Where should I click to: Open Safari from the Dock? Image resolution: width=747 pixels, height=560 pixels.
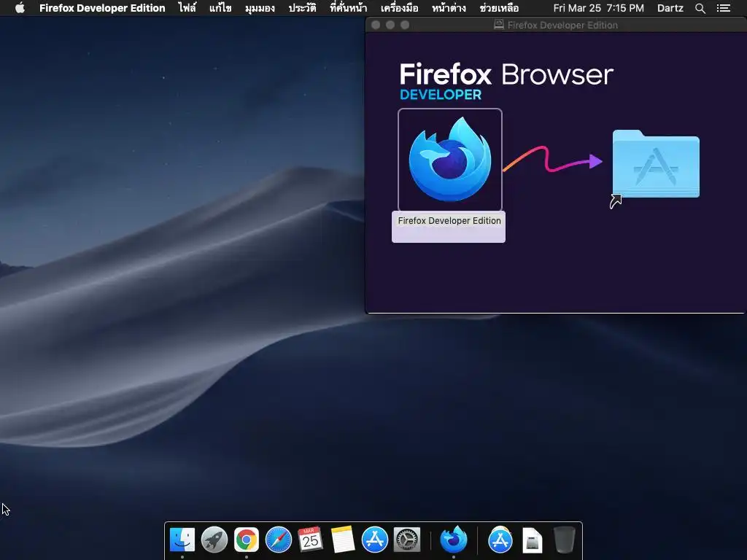point(278,540)
